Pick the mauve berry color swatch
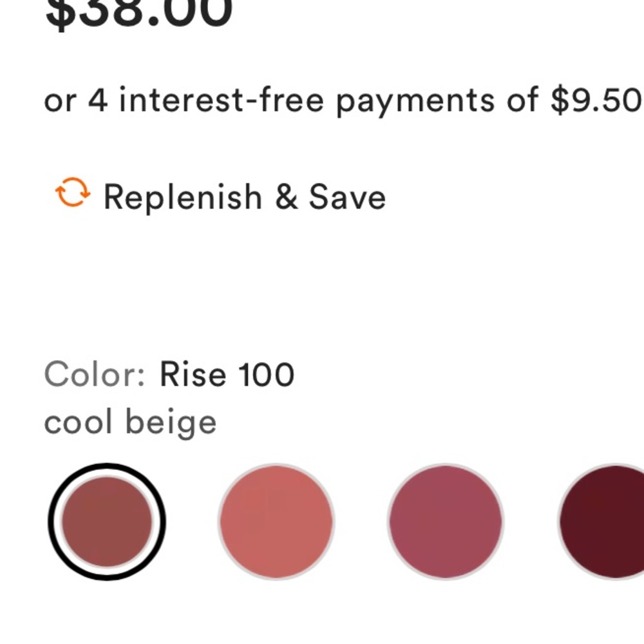This screenshot has height=644, width=644. (446, 522)
